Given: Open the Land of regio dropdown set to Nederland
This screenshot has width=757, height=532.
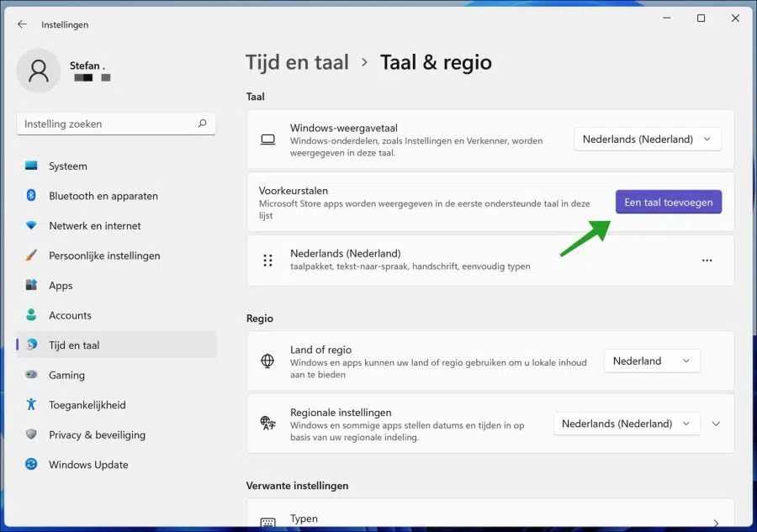Looking at the screenshot, I should (652, 361).
